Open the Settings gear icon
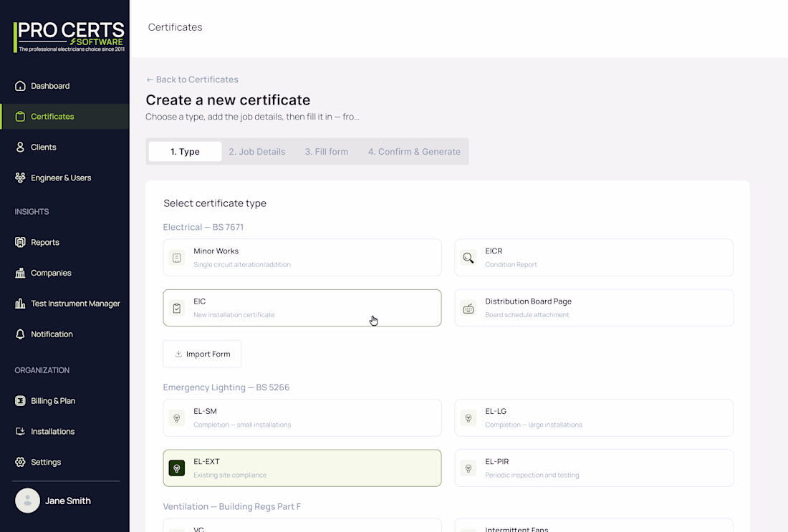 click(x=20, y=462)
